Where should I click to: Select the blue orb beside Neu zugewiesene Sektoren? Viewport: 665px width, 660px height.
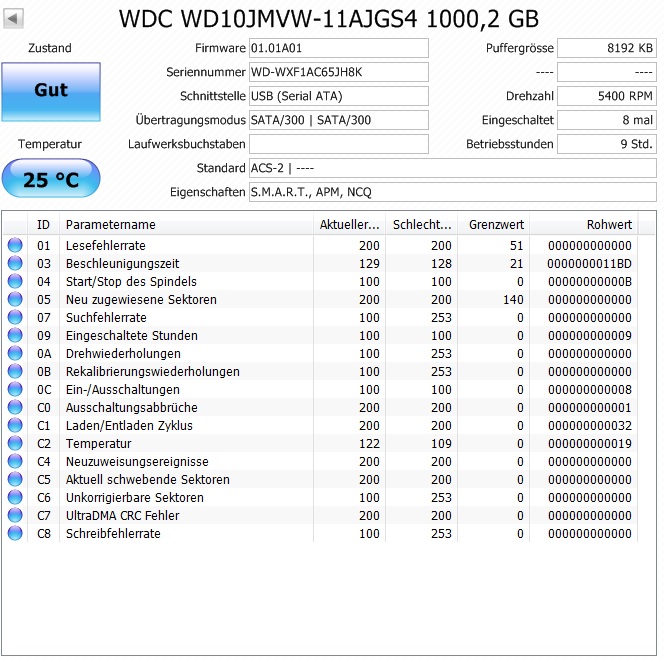15,299
